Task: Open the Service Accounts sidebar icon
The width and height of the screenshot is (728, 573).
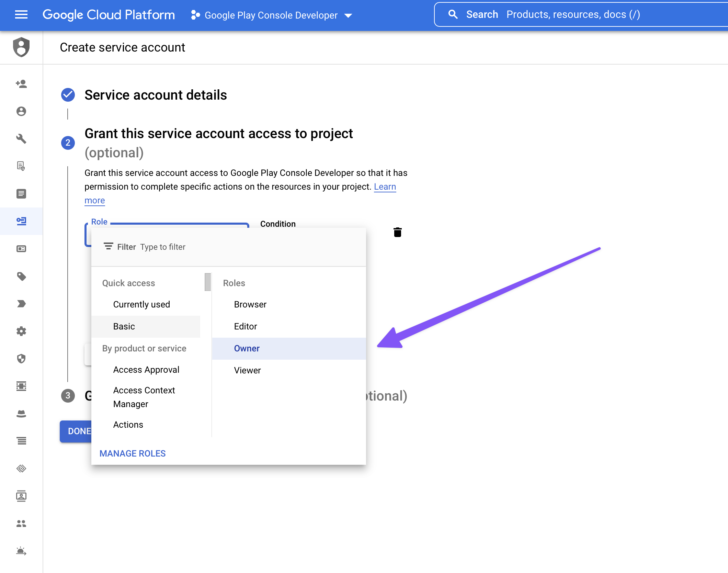Action: 21,221
